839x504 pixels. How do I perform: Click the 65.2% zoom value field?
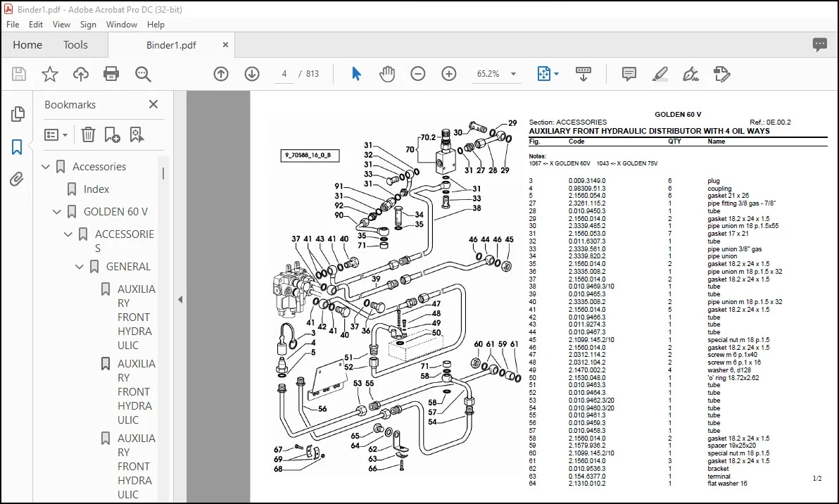pos(488,74)
